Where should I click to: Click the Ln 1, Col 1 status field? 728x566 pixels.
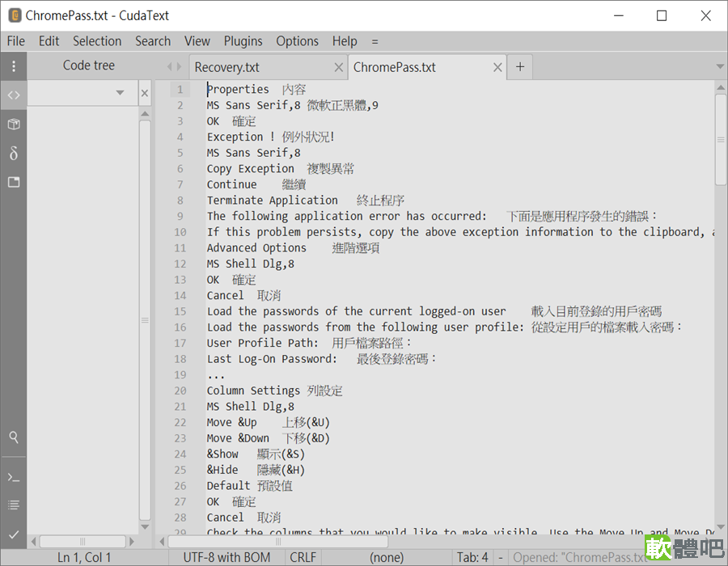pyautogui.click(x=84, y=557)
